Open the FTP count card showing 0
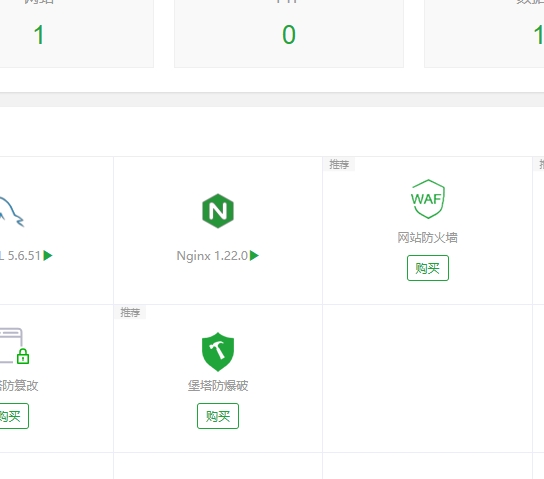The height and width of the screenshot is (479, 544). point(289,34)
